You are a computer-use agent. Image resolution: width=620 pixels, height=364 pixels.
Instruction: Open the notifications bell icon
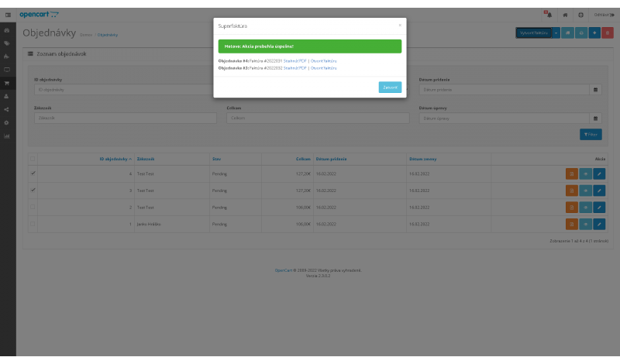tap(547, 15)
